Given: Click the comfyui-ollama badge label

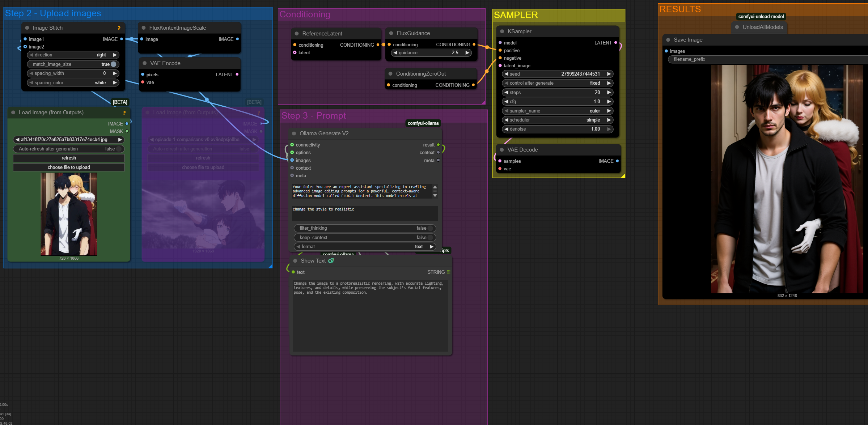Looking at the screenshot, I should 423,123.
